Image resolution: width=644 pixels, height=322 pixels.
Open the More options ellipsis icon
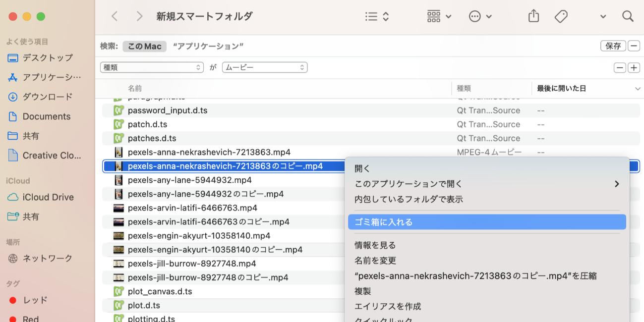pyautogui.click(x=475, y=16)
